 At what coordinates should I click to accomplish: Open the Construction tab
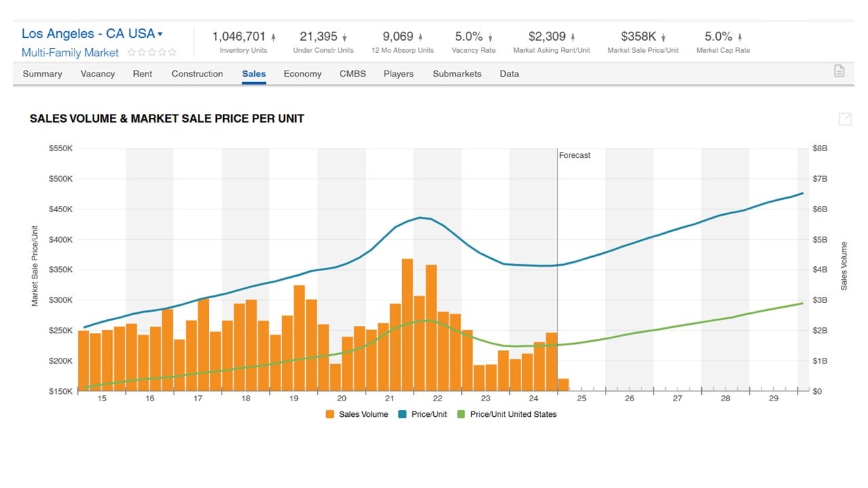[x=197, y=74]
